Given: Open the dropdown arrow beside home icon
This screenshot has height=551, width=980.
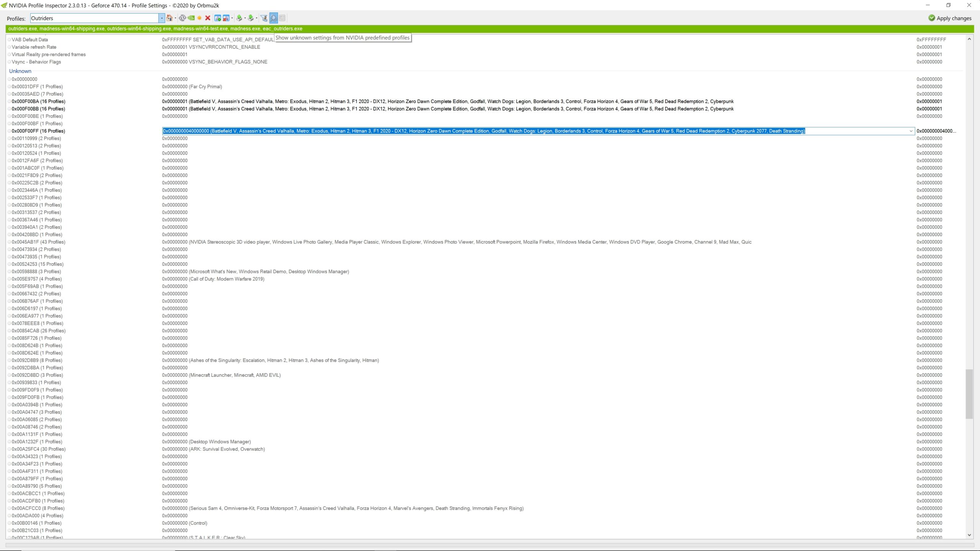Looking at the screenshot, I should click(175, 18).
